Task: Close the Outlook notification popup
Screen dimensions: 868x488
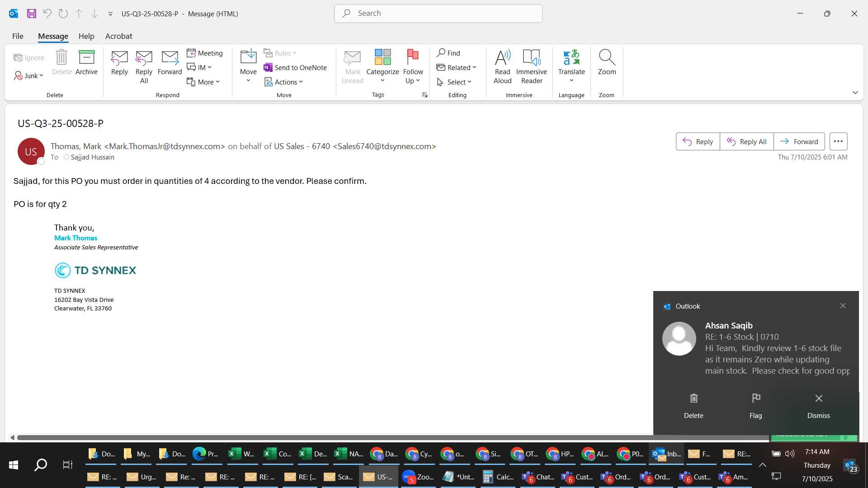Action: pyautogui.click(x=843, y=306)
